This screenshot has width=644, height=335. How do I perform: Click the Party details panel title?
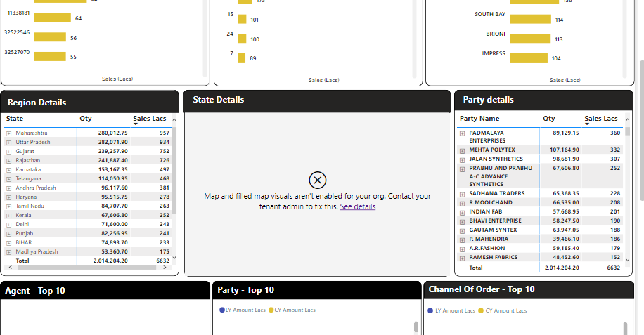[x=488, y=100]
